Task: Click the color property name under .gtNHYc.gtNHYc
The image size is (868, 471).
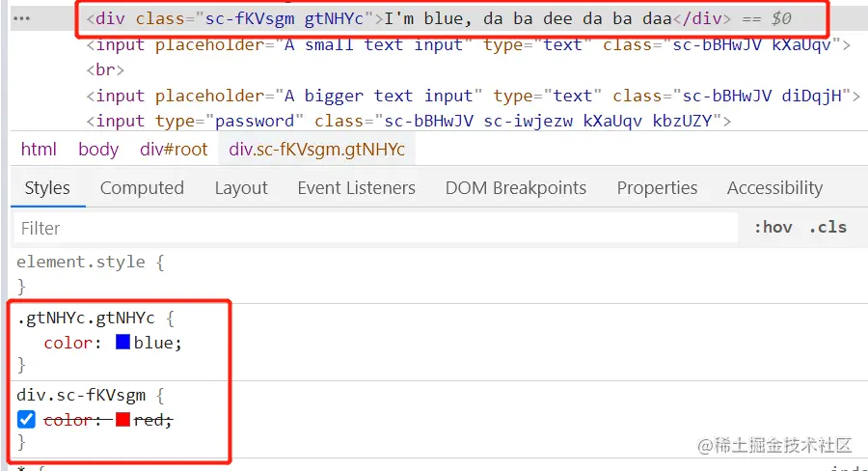Action: [68, 343]
